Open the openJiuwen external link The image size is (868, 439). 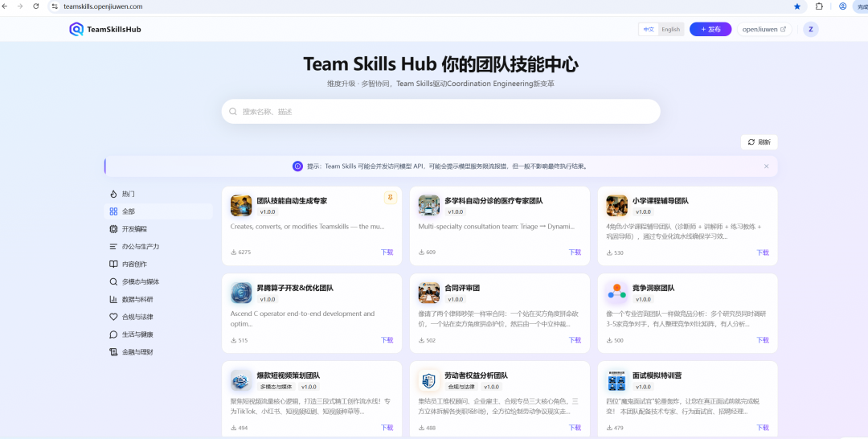tap(764, 29)
